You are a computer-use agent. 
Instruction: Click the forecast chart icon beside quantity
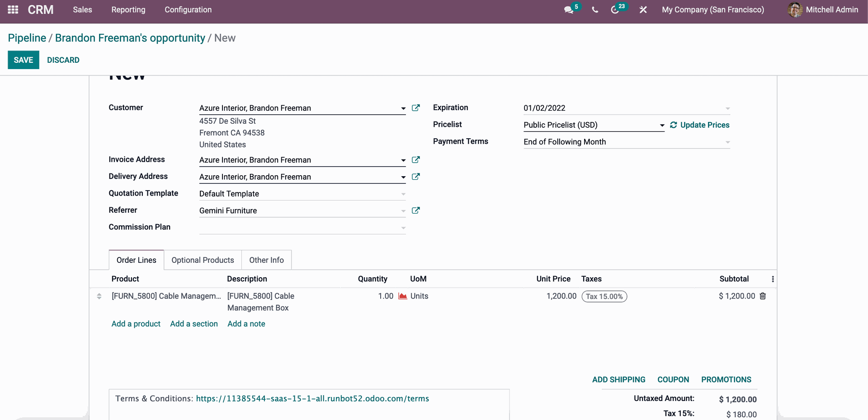pyautogui.click(x=402, y=296)
